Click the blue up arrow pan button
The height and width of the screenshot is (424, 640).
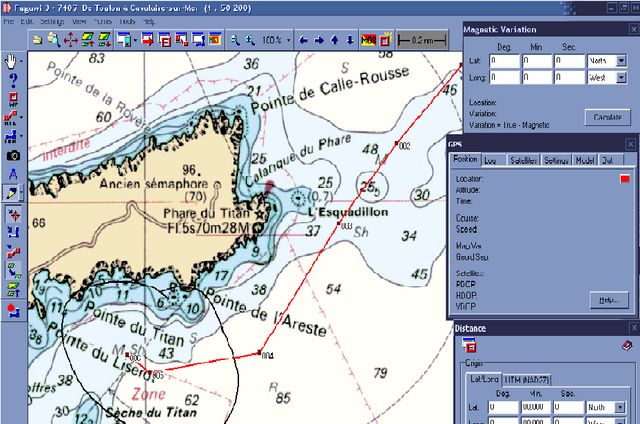tap(334, 40)
